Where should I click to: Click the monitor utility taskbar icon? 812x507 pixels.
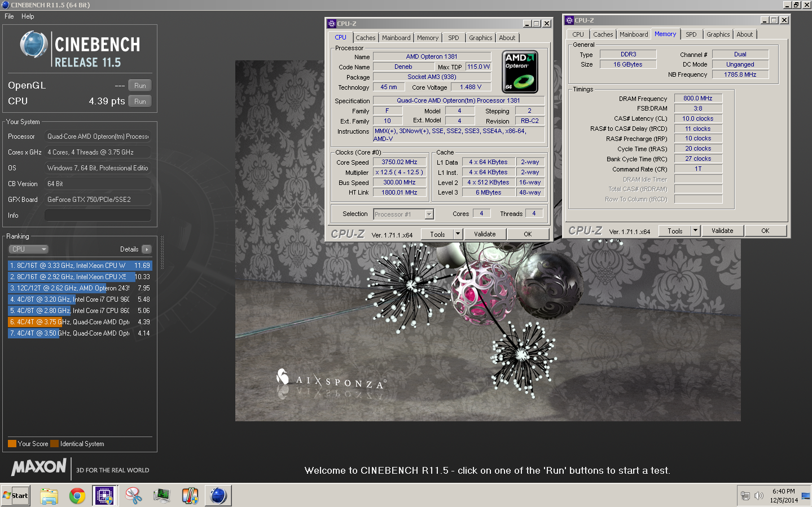(x=162, y=496)
